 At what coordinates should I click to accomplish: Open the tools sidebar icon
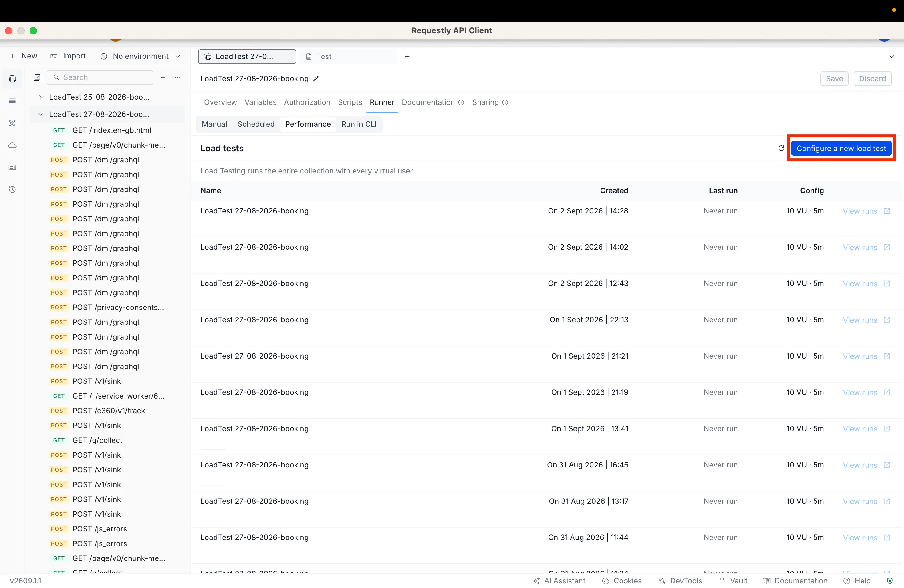pos(13,123)
